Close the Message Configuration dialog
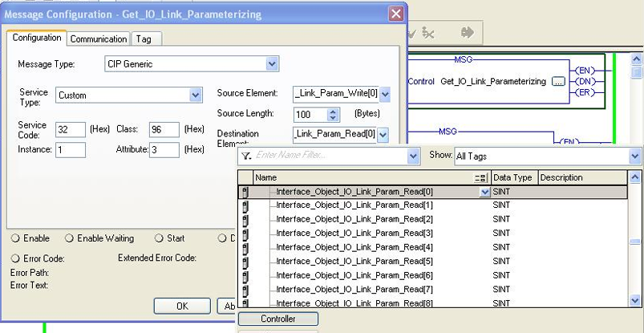This screenshot has height=333, width=644. pos(395,14)
